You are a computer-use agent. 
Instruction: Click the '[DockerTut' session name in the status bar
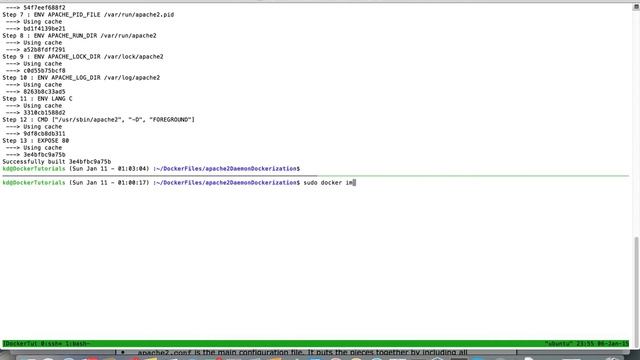[20, 344]
